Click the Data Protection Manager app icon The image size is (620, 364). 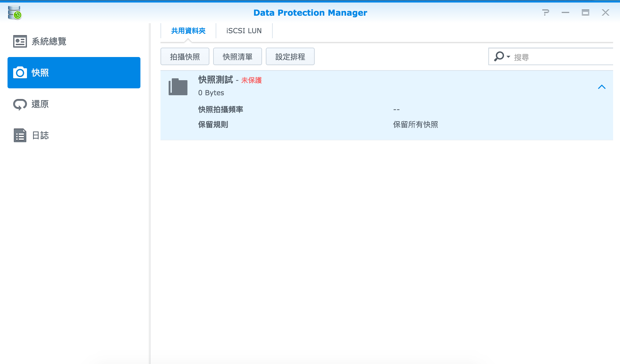click(15, 13)
